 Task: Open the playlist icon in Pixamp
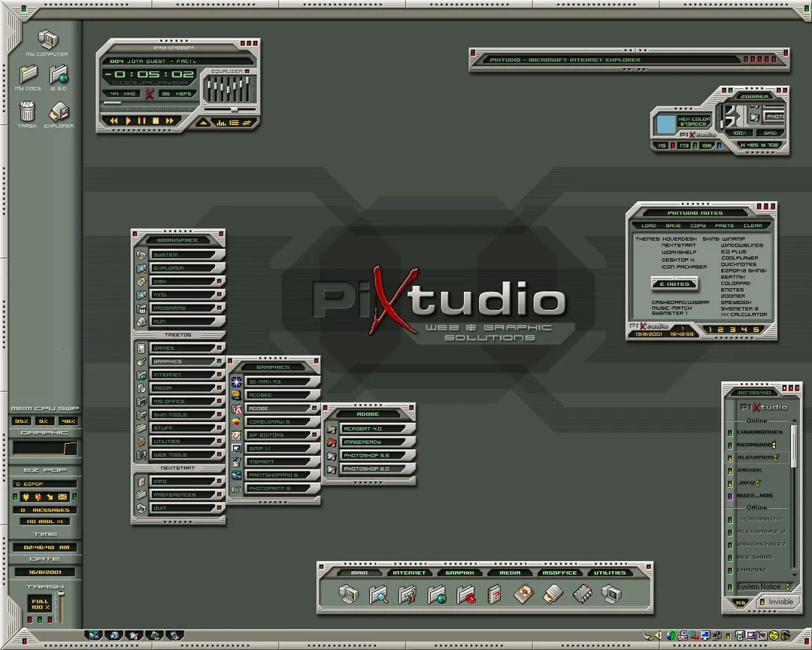click(x=234, y=123)
